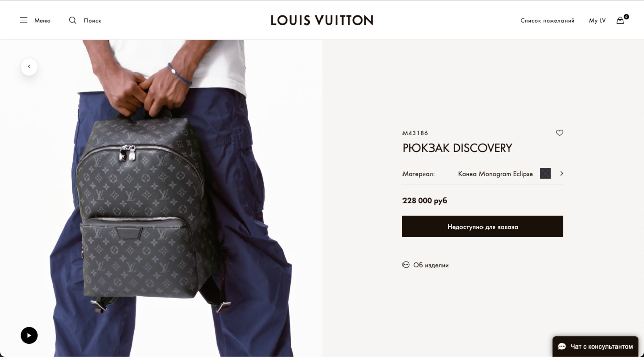644x357 pixels.
Task: Open the shopping bag cart icon
Action: click(620, 20)
